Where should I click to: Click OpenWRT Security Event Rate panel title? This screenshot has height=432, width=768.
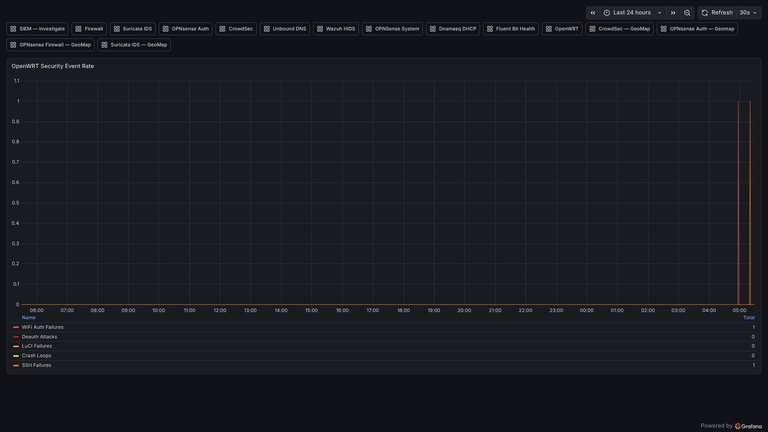pos(53,66)
